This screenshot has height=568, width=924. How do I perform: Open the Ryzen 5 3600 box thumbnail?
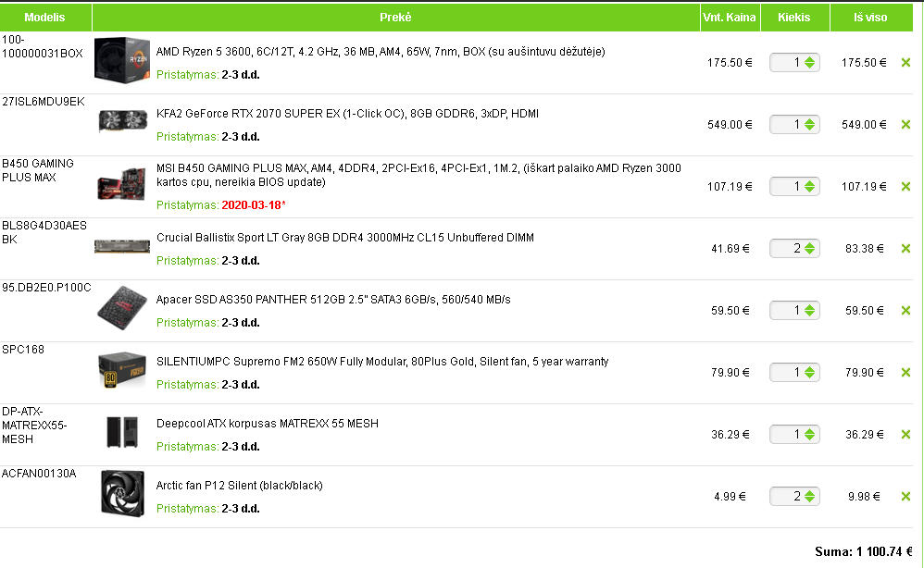(x=122, y=60)
